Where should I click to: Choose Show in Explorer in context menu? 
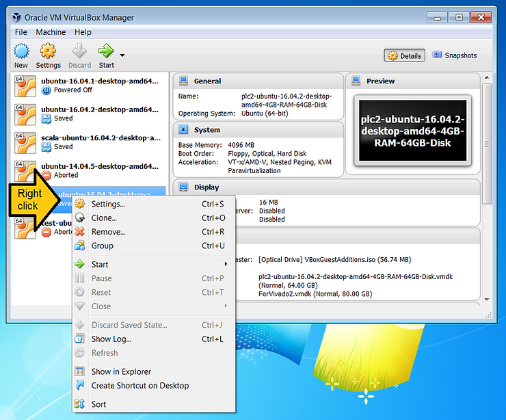point(153,371)
